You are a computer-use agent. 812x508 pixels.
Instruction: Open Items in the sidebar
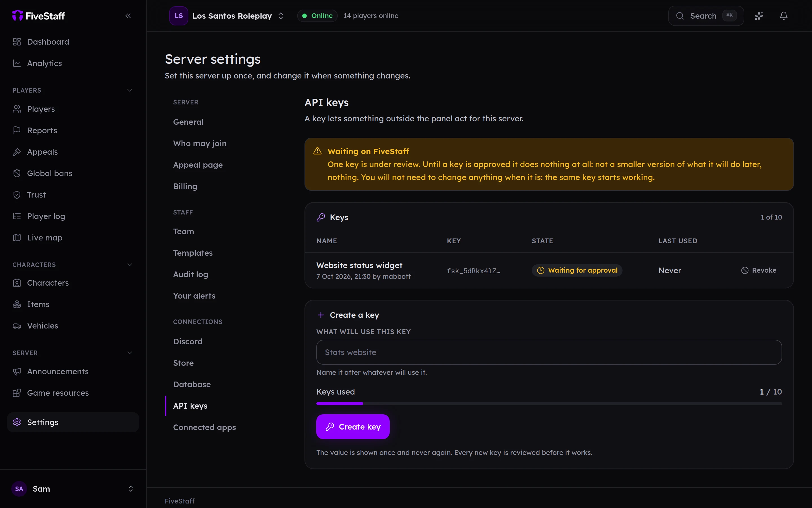(73, 305)
